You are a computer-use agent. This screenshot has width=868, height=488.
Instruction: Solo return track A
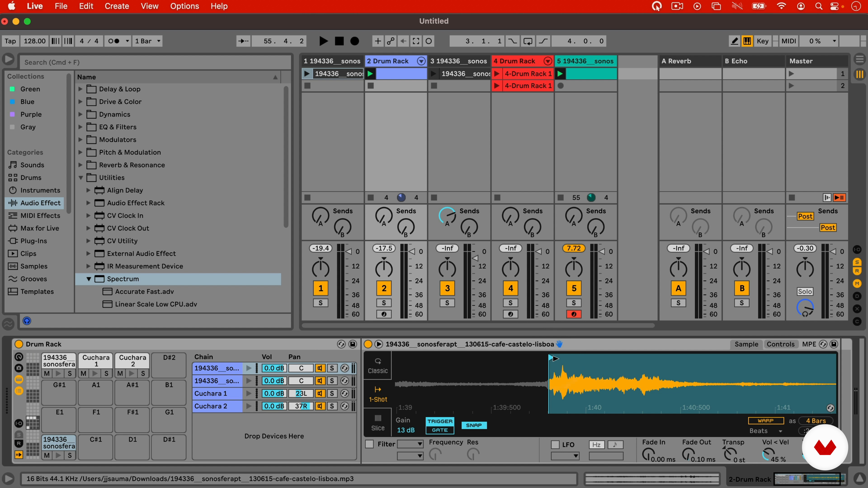click(678, 303)
